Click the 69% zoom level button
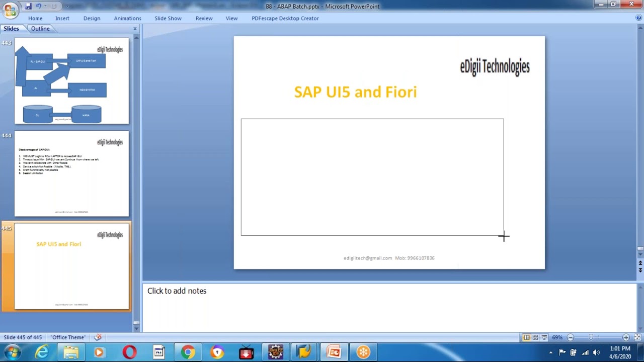Image resolution: width=644 pixels, height=362 pixels. (x=557, y=337)
